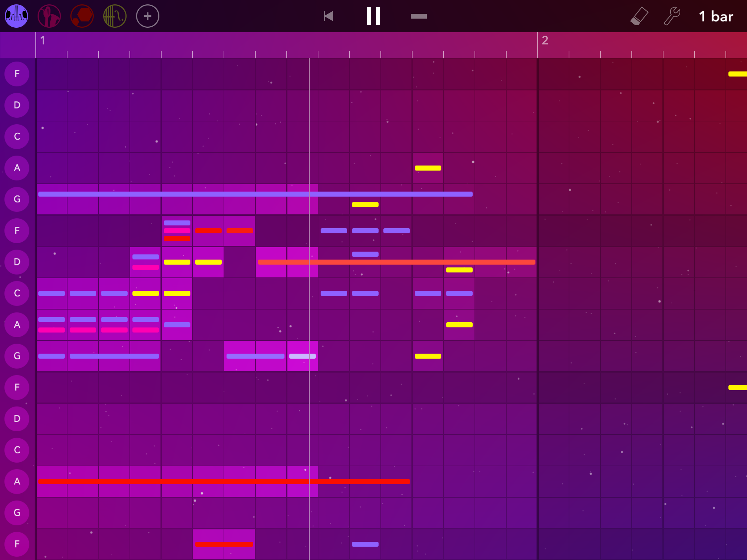Click the yellow note in upper A row
Screen dimensions: 747x560
coord(428,168)
